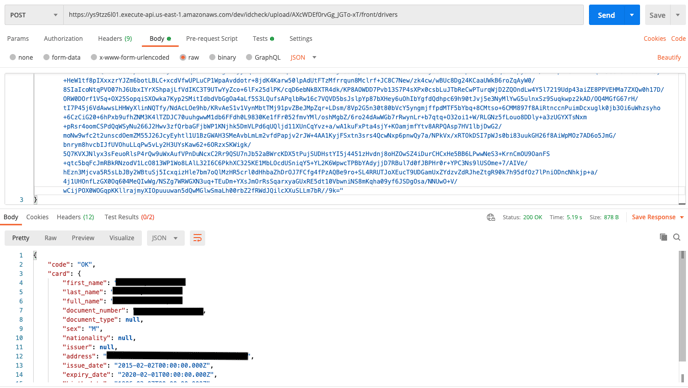Click the "expiry_date" line in response
Image resolution: width=688 pixels, height=388 pixels.
click(140, 374)
